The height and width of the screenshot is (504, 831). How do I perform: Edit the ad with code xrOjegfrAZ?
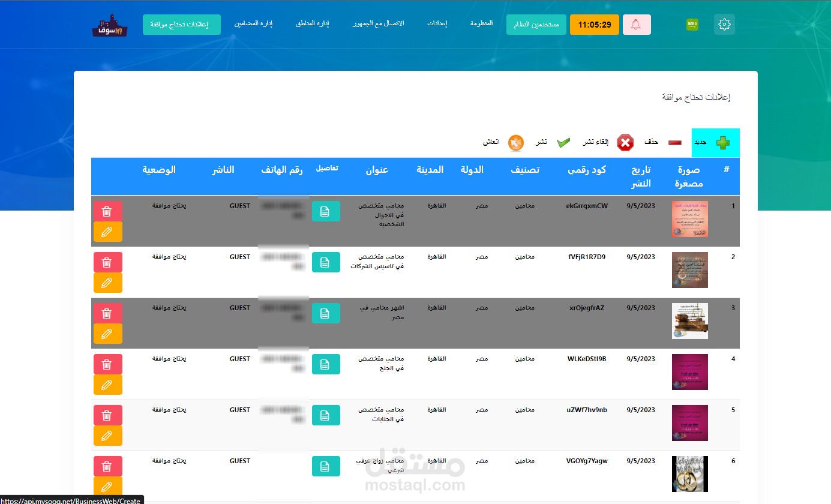click(108, 334)
